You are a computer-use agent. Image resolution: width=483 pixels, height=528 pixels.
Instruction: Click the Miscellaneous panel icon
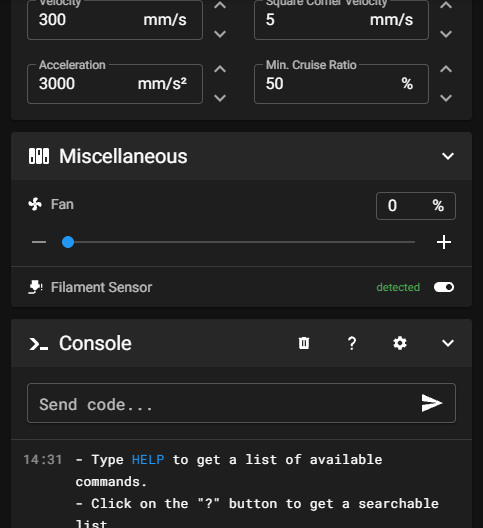pyautogui.click(x=39, y=156)
